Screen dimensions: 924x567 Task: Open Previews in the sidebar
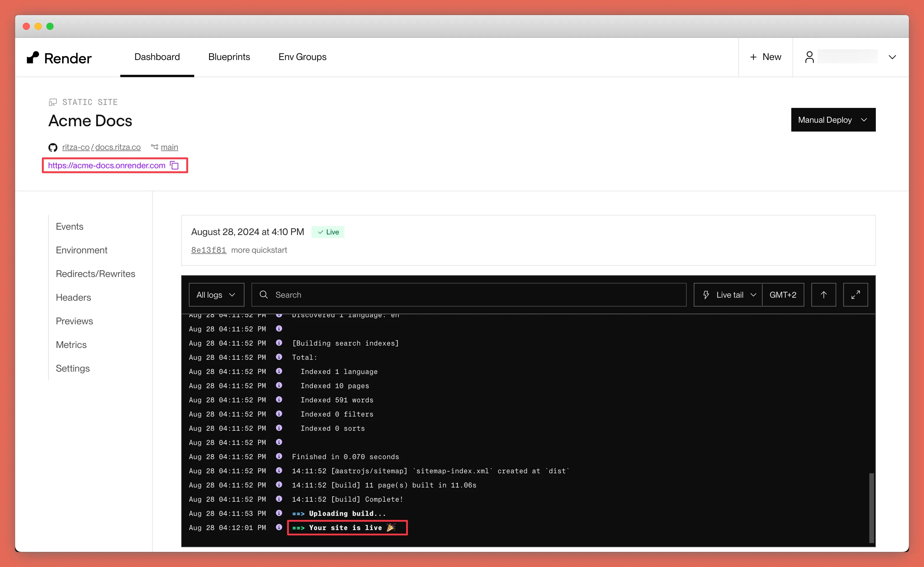point(74,321)
